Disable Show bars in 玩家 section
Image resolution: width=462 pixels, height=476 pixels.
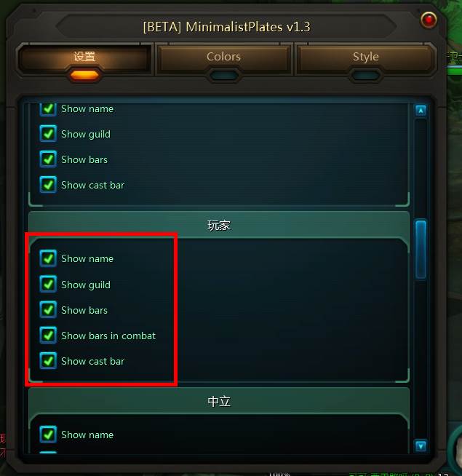48,310
